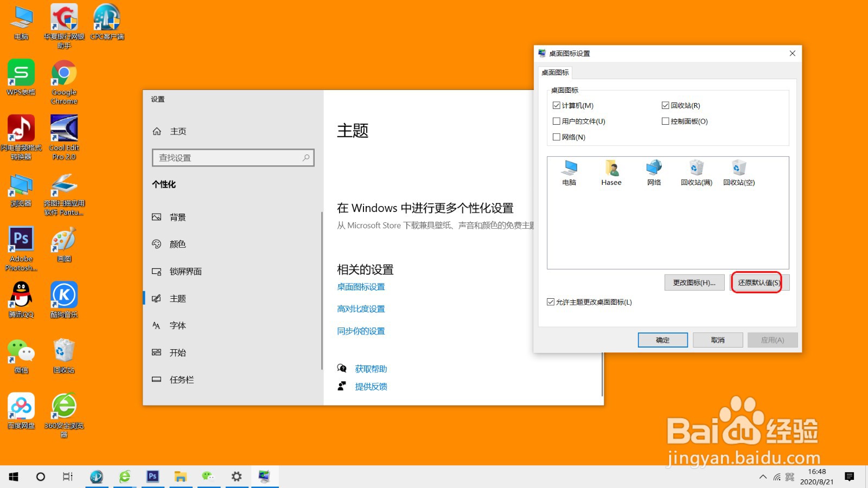Go to 主页 in the Settings sidebar
Image resolution: width=868 pixels, height=488 pixels.
coord(179,131)
